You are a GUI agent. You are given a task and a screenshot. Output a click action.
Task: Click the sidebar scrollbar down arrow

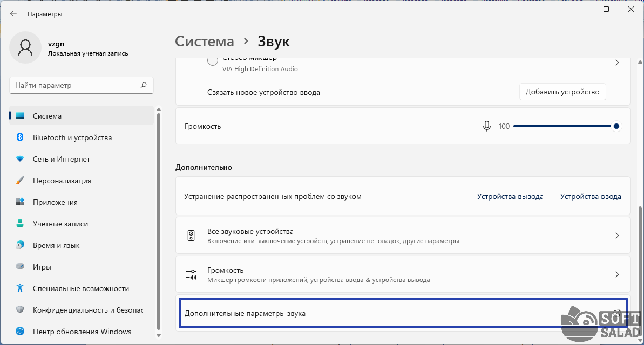click(x=159, y=335)
